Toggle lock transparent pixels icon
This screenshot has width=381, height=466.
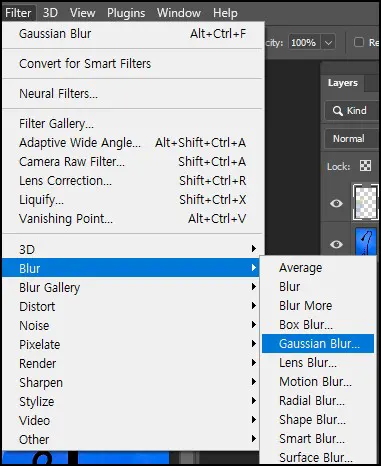point(365,166)
